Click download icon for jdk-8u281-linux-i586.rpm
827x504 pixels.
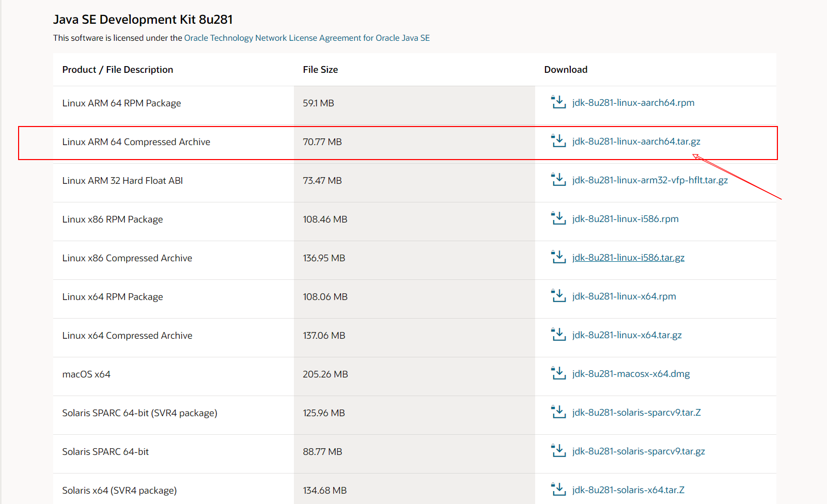558,218
